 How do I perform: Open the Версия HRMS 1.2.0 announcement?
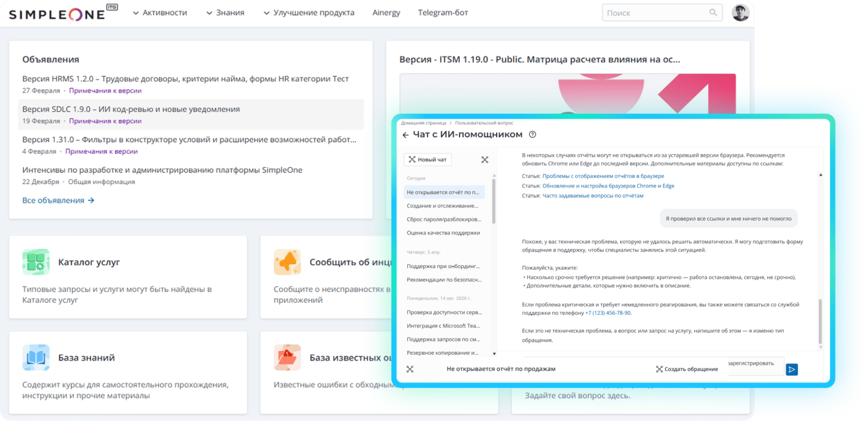coord(185,79)
